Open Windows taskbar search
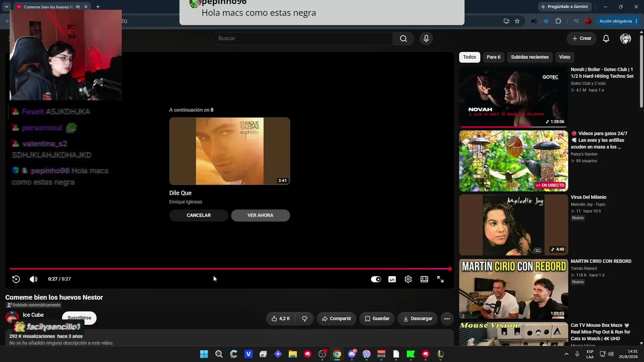 219,354
